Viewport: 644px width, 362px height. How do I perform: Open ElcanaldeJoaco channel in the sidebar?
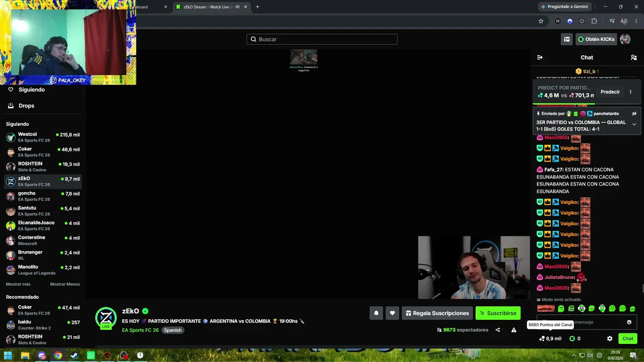pos(43,226)
